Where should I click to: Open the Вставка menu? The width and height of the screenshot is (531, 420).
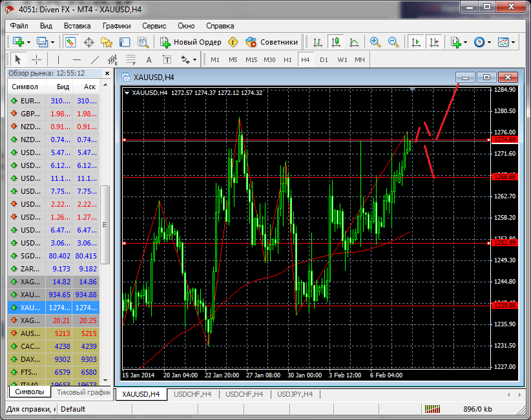coord(78,26)
